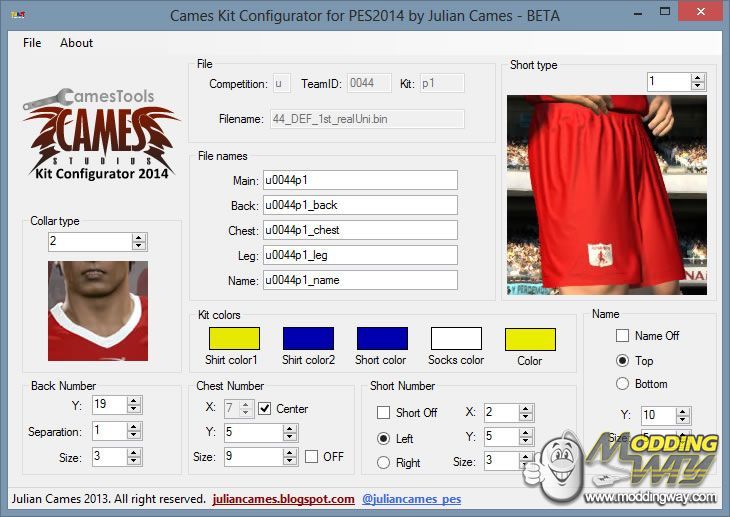
Task: Increase the Back Number Y value
Action: 134,400
